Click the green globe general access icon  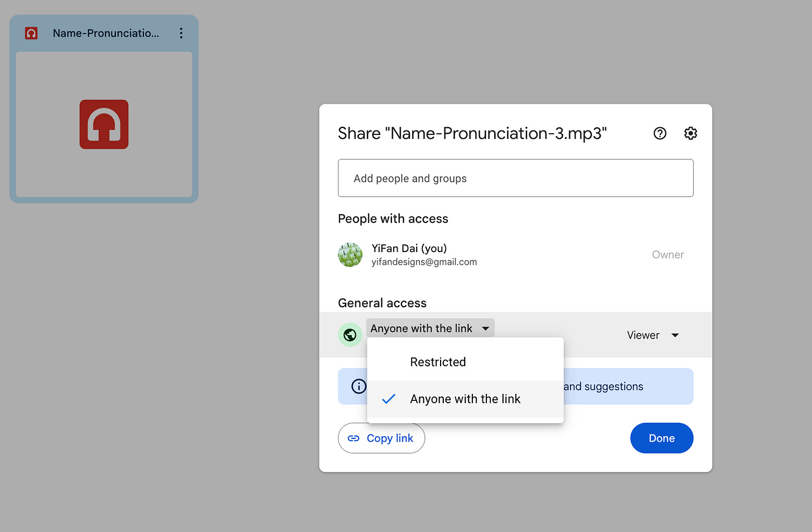point(350,335)
